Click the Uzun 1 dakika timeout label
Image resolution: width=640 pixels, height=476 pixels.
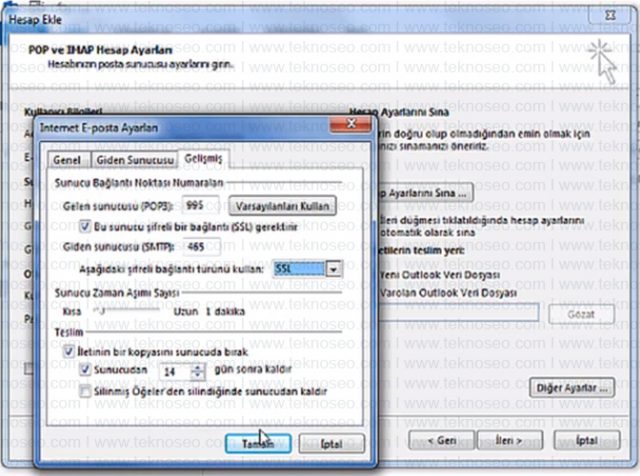tap(209, 311)
